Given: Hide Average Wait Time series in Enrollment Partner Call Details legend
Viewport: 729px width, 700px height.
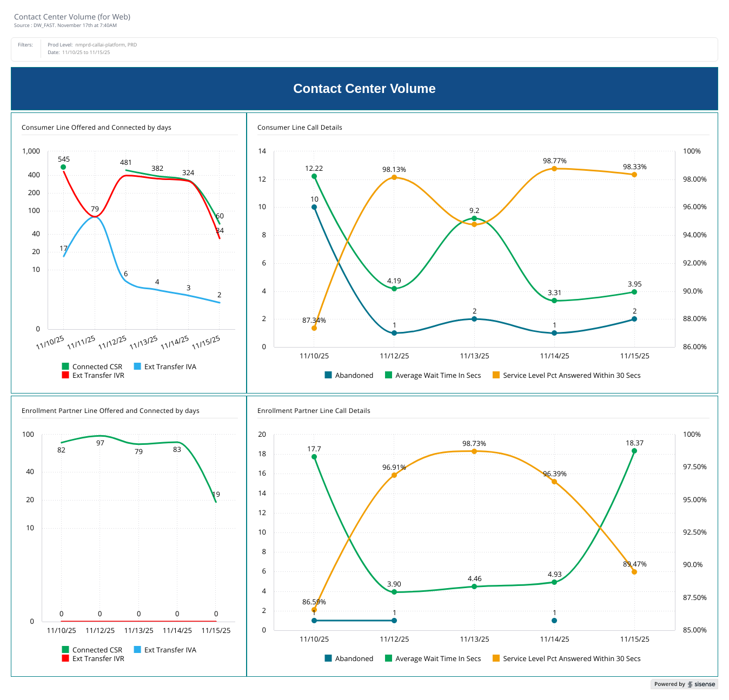Looking at the screenshot, I should coord(438,658).
